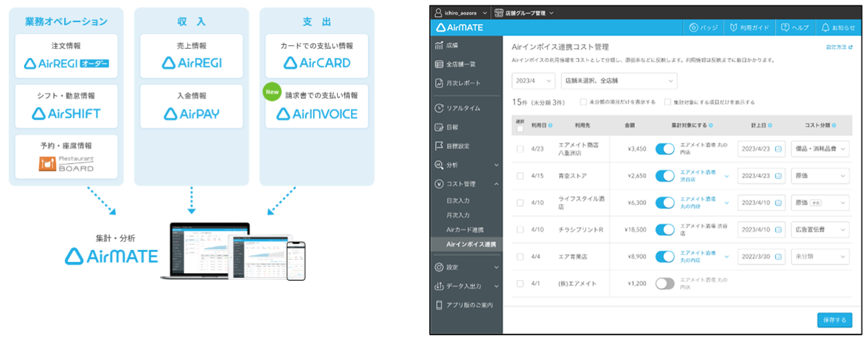Check 集計対象にする項目だけを表示する checkbox
The height and width of the screenshot is (344, 868).
[668, 102]
